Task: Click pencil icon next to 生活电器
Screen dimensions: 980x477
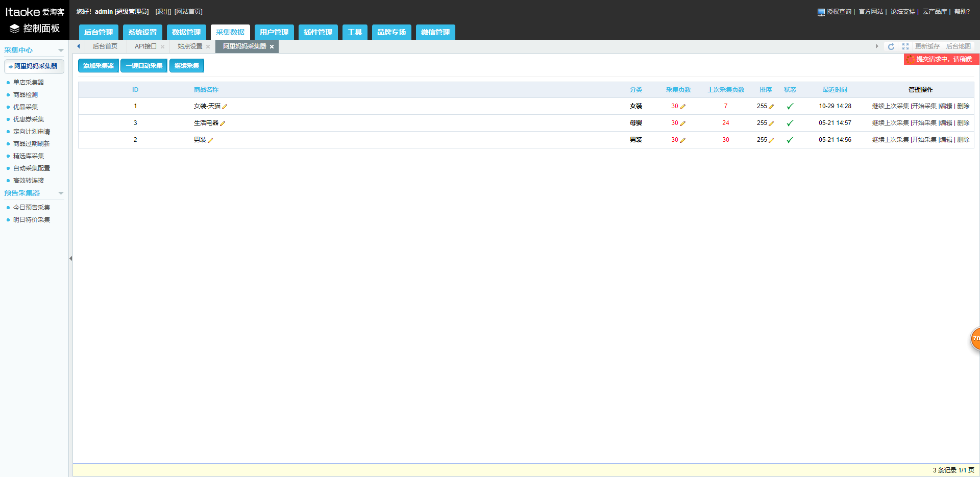Action: (223, 123)
